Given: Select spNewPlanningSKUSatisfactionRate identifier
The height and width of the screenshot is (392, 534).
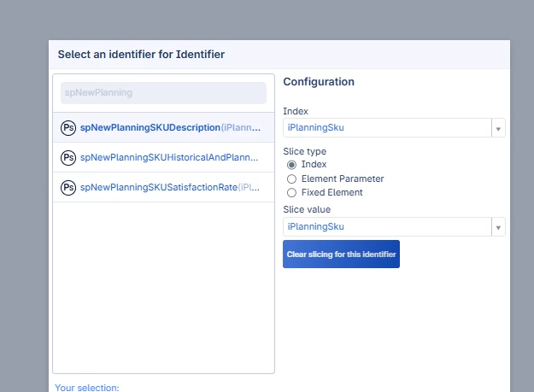Looking at the screenshot, I should point(170,188).
